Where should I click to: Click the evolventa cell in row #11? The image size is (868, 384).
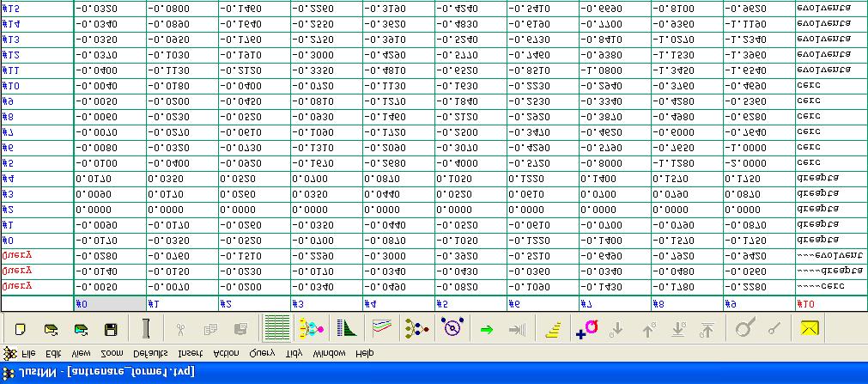(x=831, y=71)
